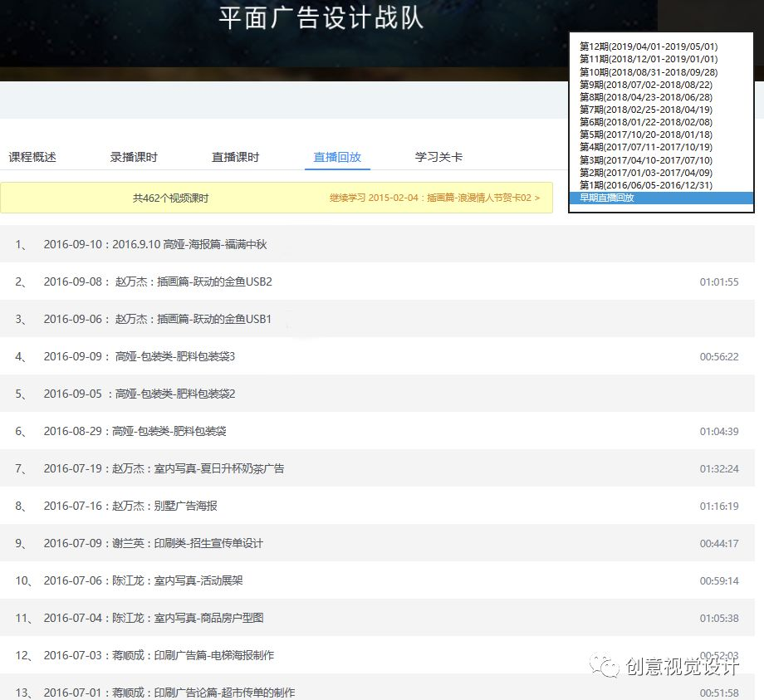Choose 第12期 (2019/04/01-2019/05/01) in dropdown list
Screen dimensions: 764x700
tap(649, 47)
